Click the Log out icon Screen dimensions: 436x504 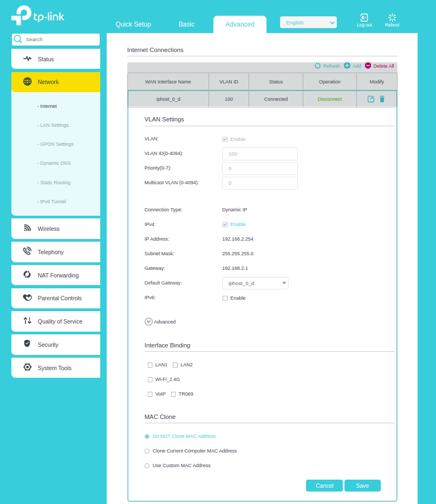[x=364, y=18]
